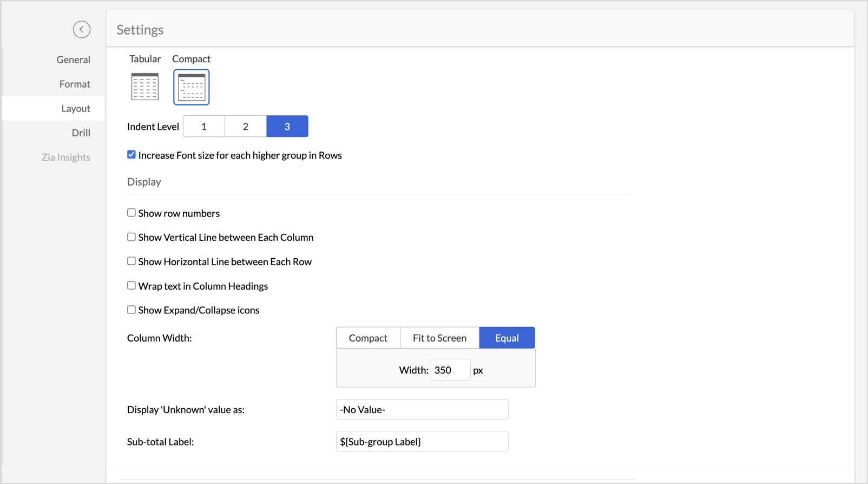
Task: Set Indent Level to 1
Action: pyautogui.click(x=204, y=126)
